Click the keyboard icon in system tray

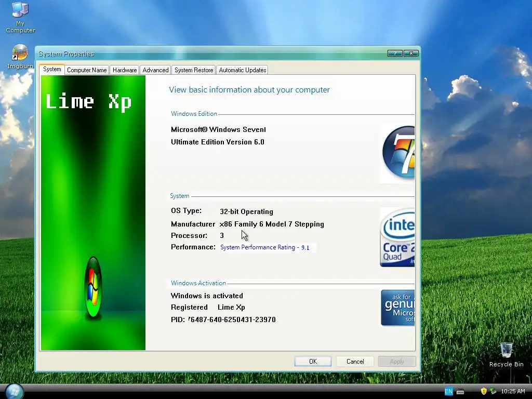click(x=460, y=392)
